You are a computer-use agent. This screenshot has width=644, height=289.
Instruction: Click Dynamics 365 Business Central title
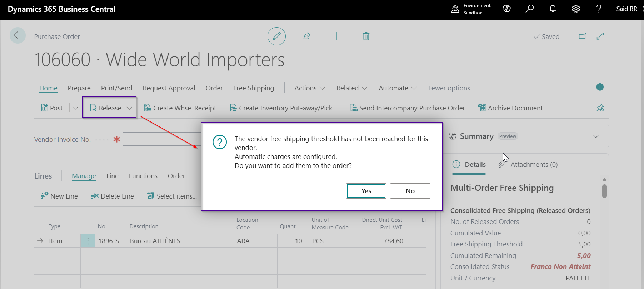61,9
